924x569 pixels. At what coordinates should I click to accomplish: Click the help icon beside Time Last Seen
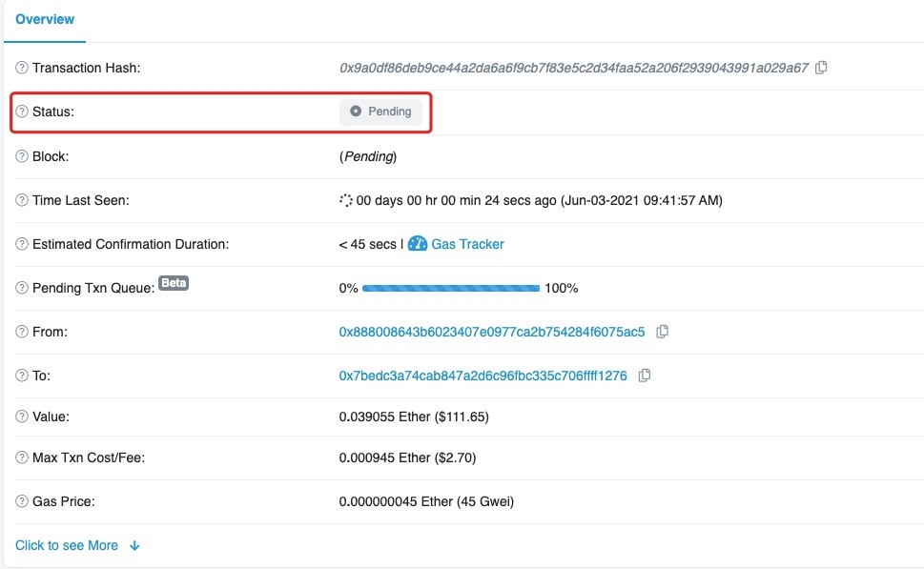(22, 200)
